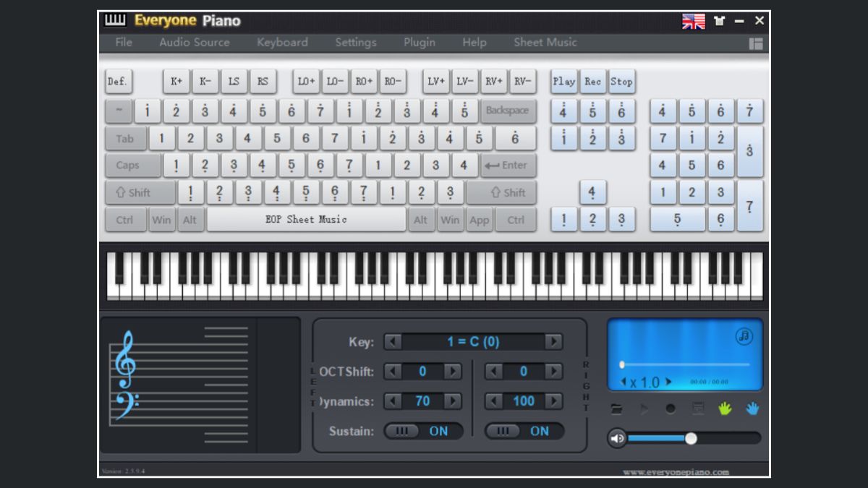Click the EOP Sheet Music spacebar key

[307, 219]
